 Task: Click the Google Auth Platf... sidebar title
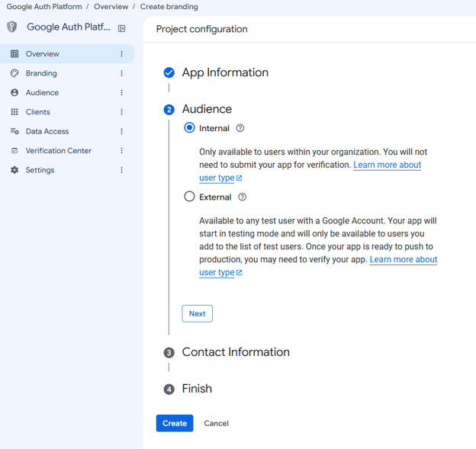coord(69,27)
